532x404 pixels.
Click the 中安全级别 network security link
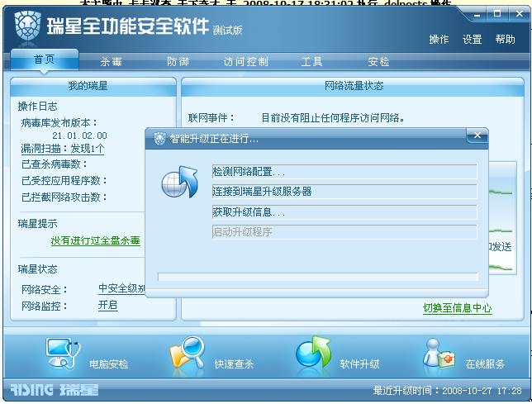121,288
